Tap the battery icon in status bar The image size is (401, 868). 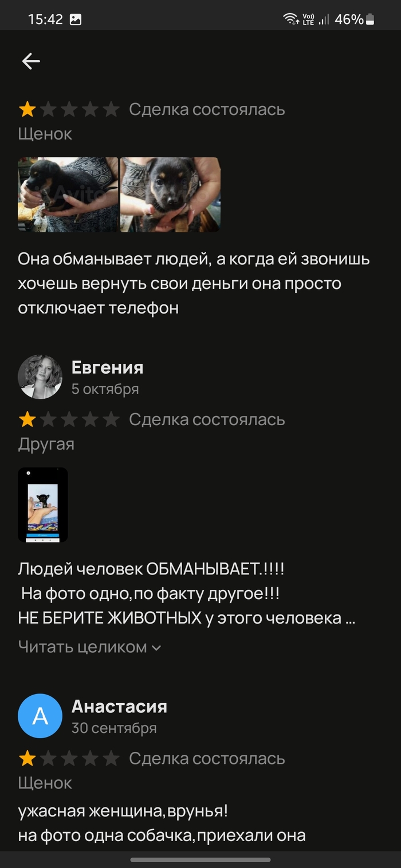(370, 19)
